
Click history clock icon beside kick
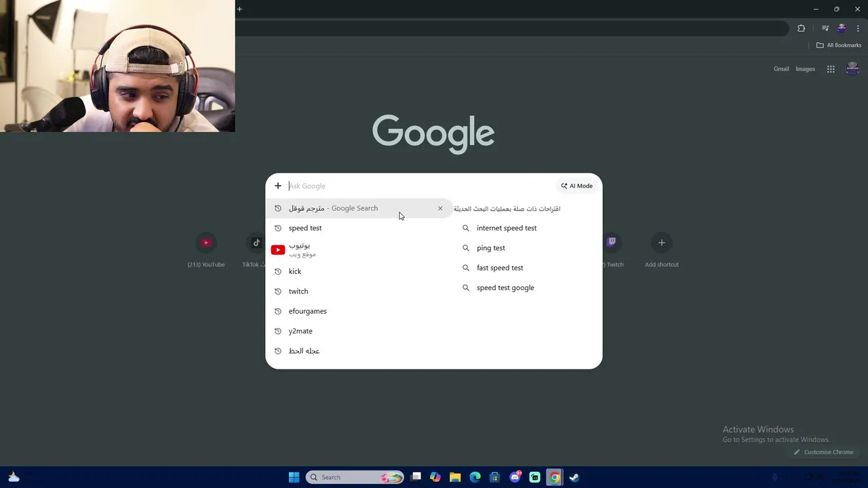click(278, 271)
